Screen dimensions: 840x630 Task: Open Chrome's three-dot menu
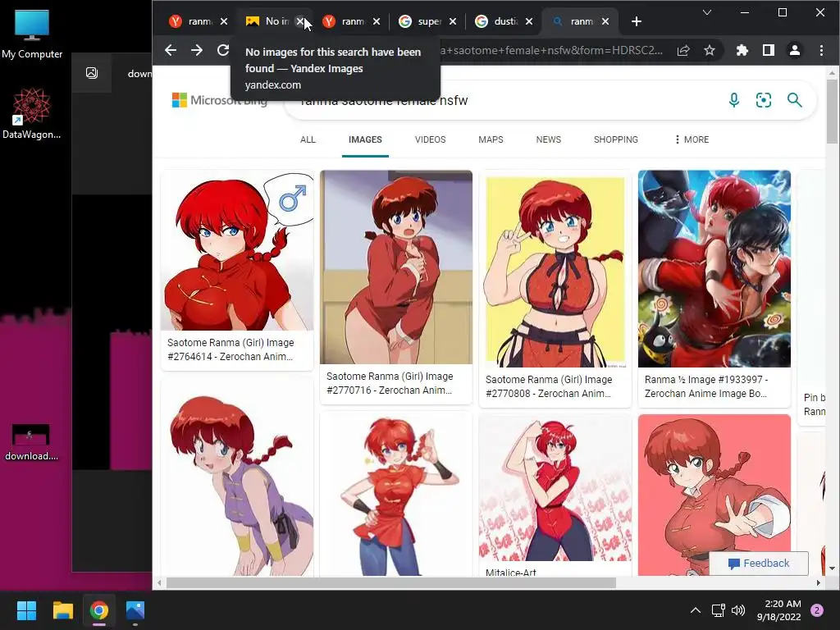point(821,50)
